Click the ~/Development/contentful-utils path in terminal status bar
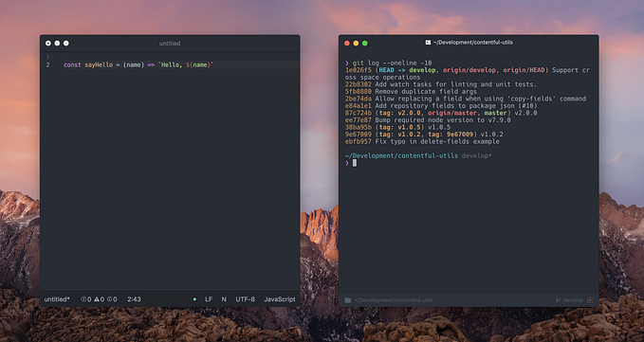 pyautogui.click(x=394, y=300)
